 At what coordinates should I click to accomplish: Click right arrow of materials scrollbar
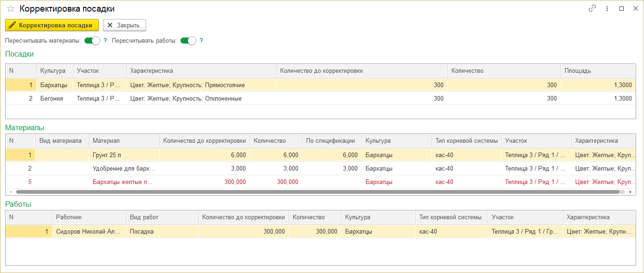coord(630,191)
